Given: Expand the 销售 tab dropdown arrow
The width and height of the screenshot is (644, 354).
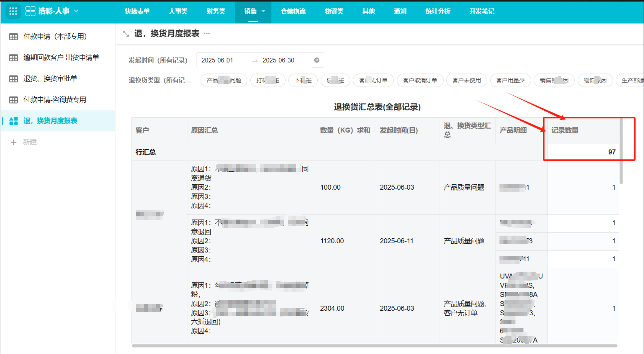Looking at the screenshot, I should [x=264, y=11].
